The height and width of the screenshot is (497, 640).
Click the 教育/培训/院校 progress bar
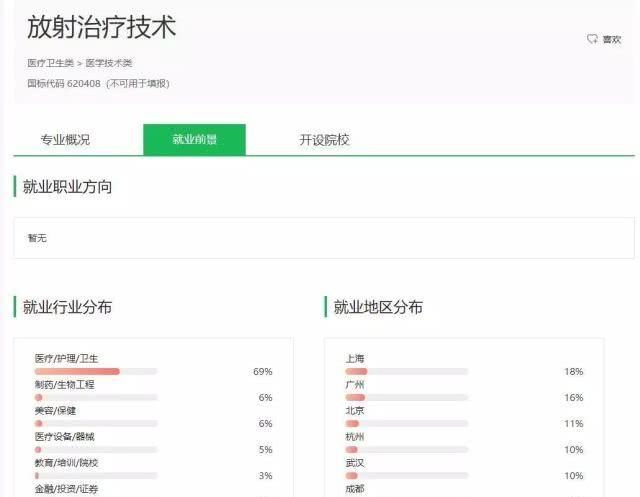[96, 476]
